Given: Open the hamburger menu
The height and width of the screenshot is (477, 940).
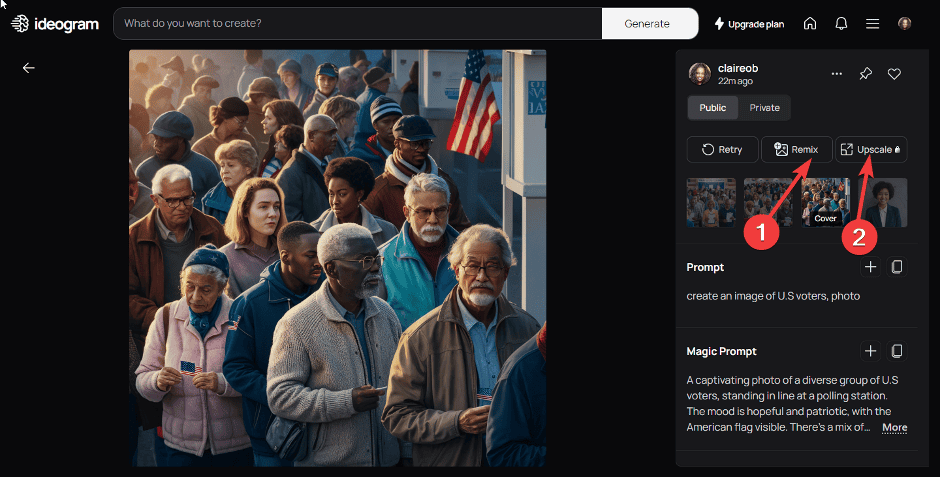Looking at the screenshot, I should point(872,23).
